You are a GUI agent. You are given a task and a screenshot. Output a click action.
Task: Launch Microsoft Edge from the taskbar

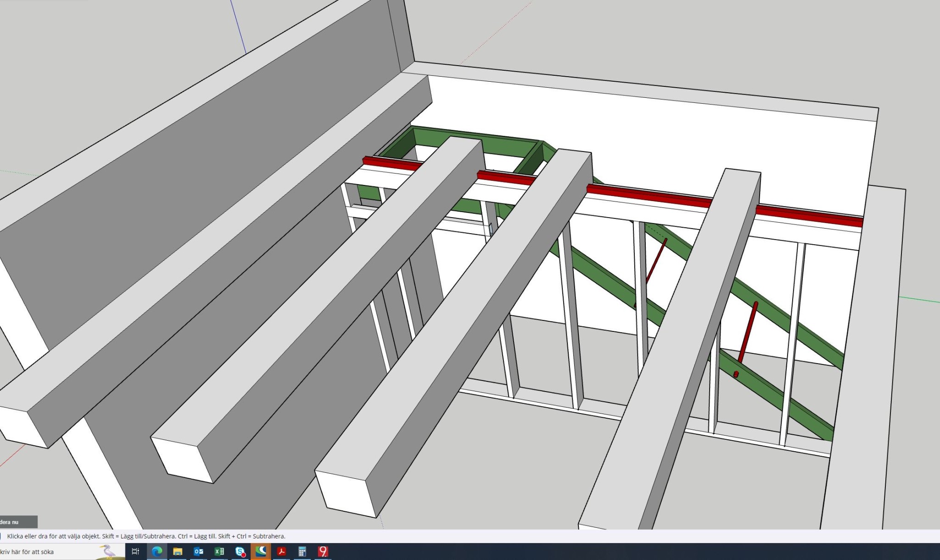tap(157, 551)
